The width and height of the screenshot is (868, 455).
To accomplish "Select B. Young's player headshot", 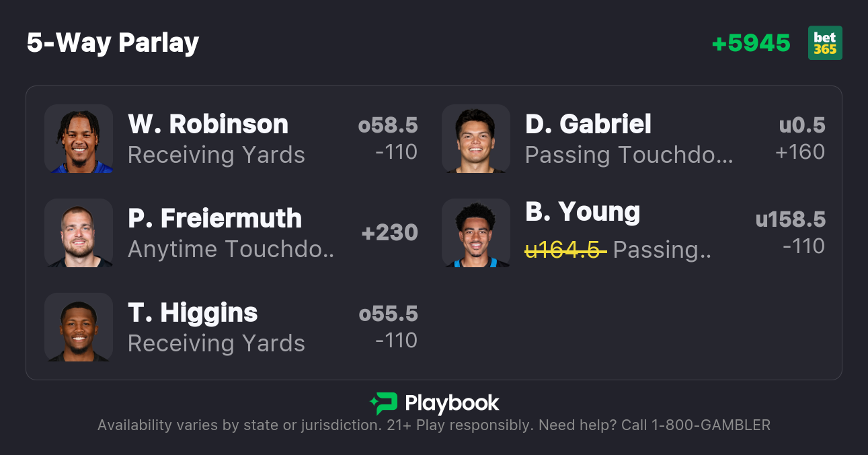I will (476, 233).
